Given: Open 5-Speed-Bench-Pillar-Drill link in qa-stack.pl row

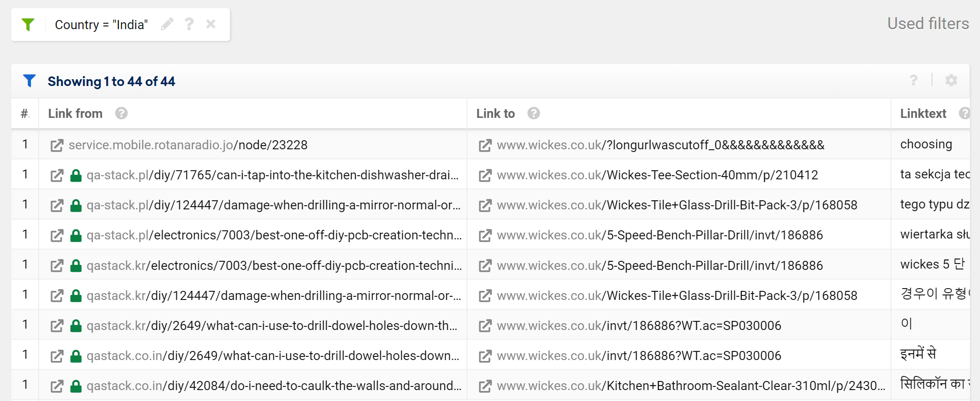Looking at the screenshot, I should 660,235.
